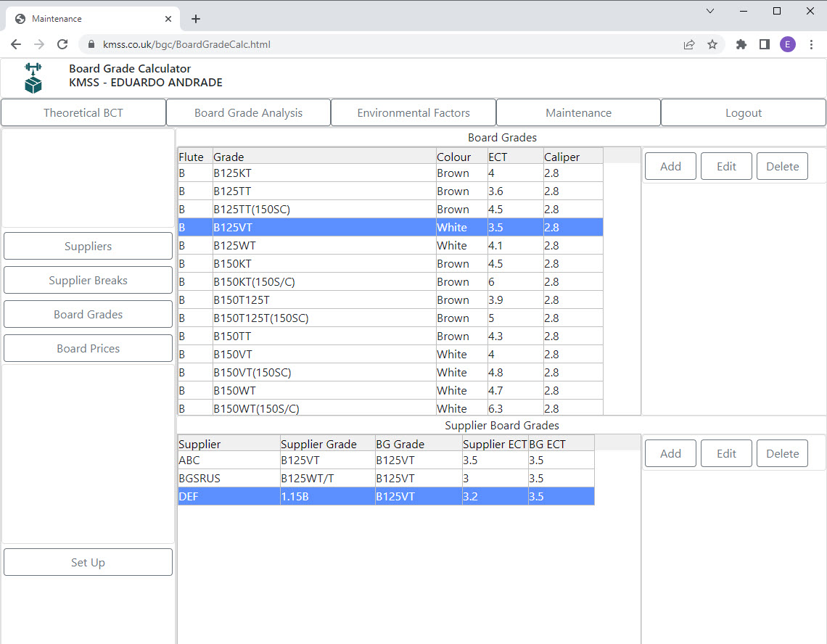The width and height of the screenshot is (827, 644).
Task: Click the browser forward arrow
Action: 39,44
